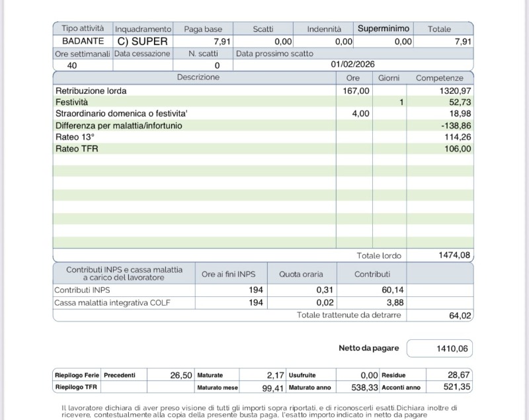
Task: Click the BADANTE cell under Tipo attività
Action: tap(83, 41)
